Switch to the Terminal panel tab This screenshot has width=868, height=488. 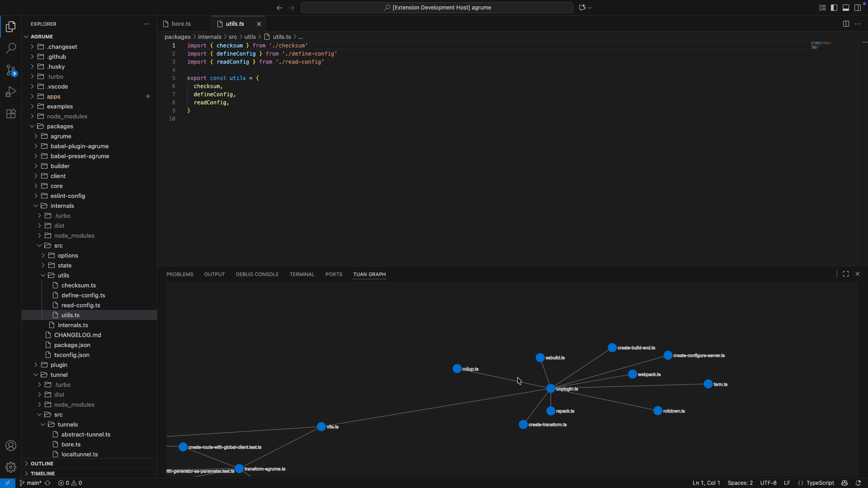tap(302, 274)
